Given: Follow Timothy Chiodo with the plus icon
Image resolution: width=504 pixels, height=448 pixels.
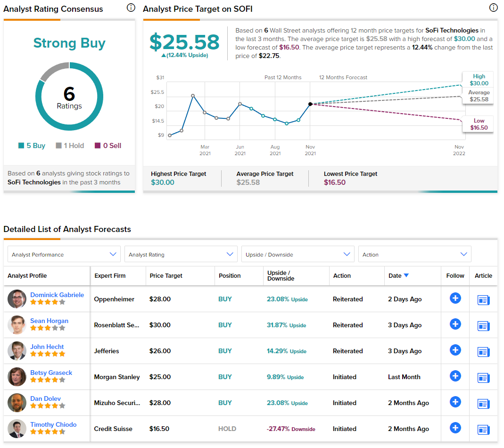Looking at the screenshot, I should coord(455,428).
